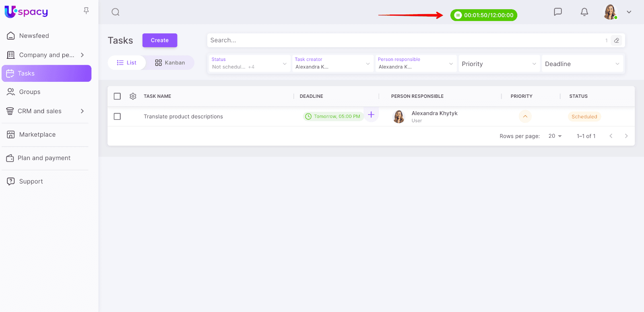
Task: Open the Translate product descriptions task
Action: tap(183, 116)
